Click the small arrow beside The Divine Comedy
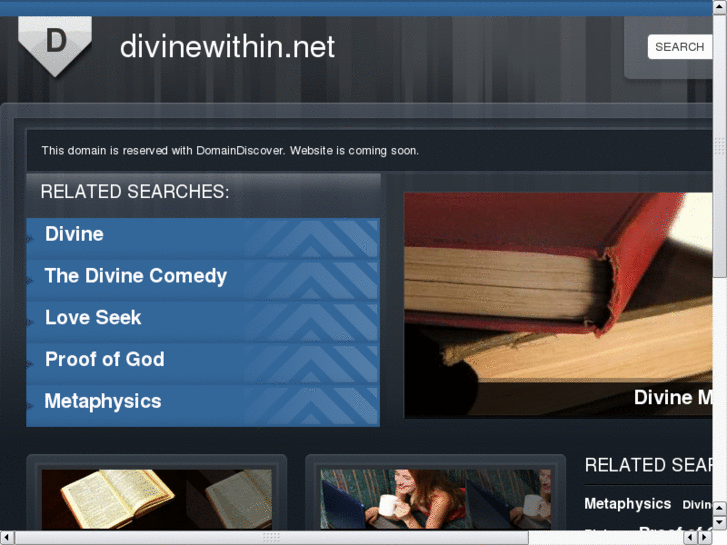 (30, 281)
